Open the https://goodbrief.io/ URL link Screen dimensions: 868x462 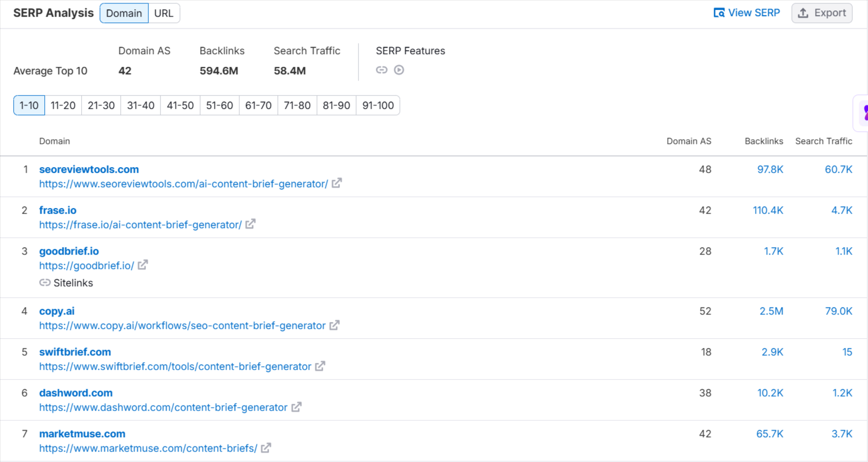pyautogui.click(x=86, y=266)
